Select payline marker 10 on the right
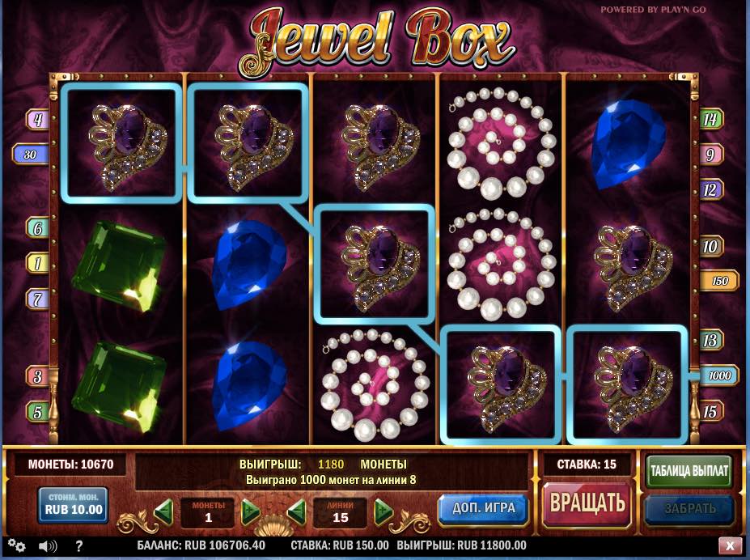Screen dimensions: 750x560 pyautogui.click(x=711, y=246)
